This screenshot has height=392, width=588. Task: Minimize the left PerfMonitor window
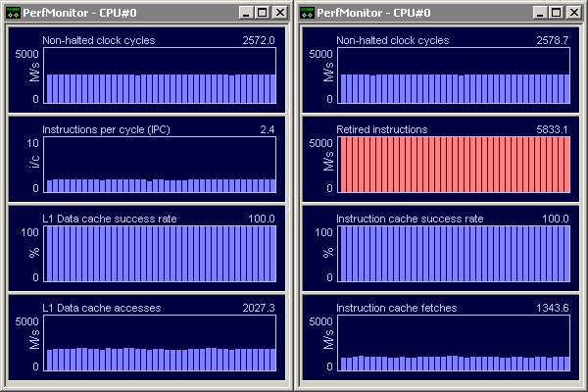[x=246, y=13]
